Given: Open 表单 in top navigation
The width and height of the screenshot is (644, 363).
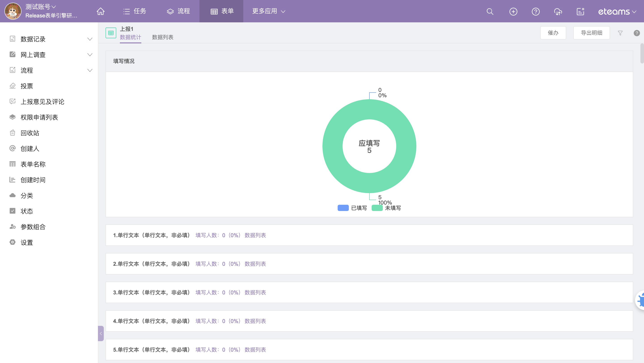Looking at the screenshot, I should (x=222, y=11).
